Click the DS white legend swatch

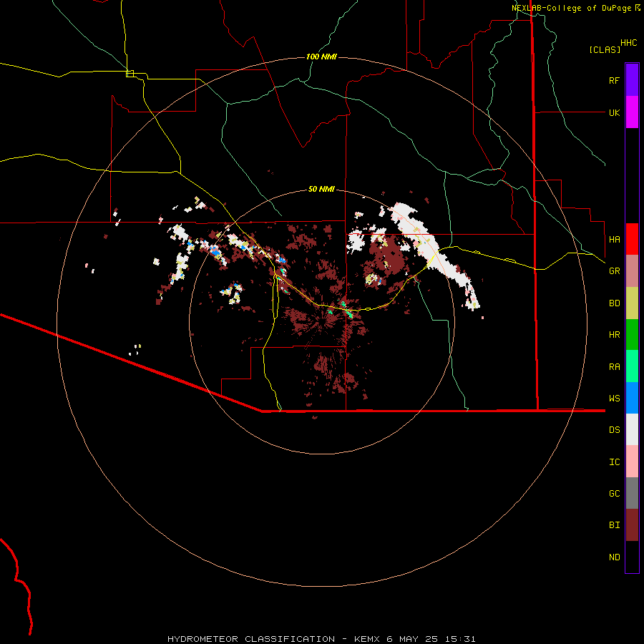pos(632,429)
